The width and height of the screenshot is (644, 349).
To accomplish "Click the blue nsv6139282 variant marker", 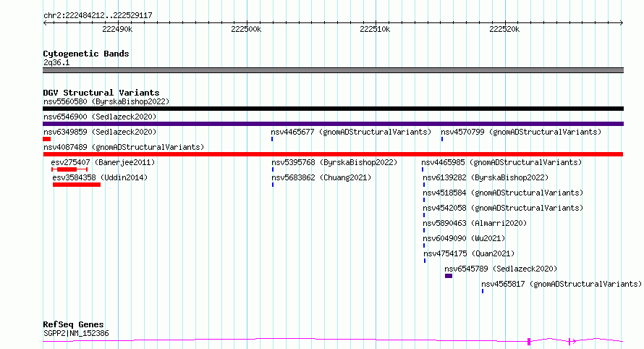I will coord(424,185).
